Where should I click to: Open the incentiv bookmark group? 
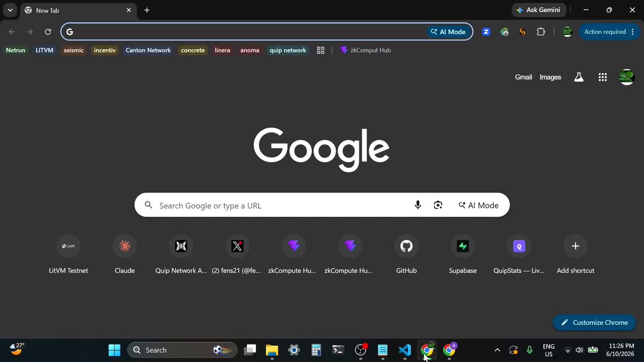click(105, 50)
